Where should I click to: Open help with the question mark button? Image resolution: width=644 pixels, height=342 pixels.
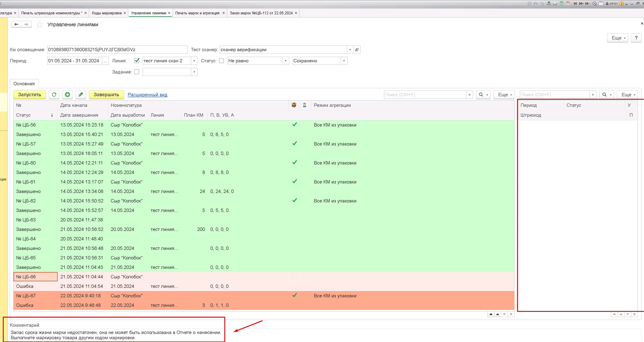pyautogui.click(x=636, y=38)
